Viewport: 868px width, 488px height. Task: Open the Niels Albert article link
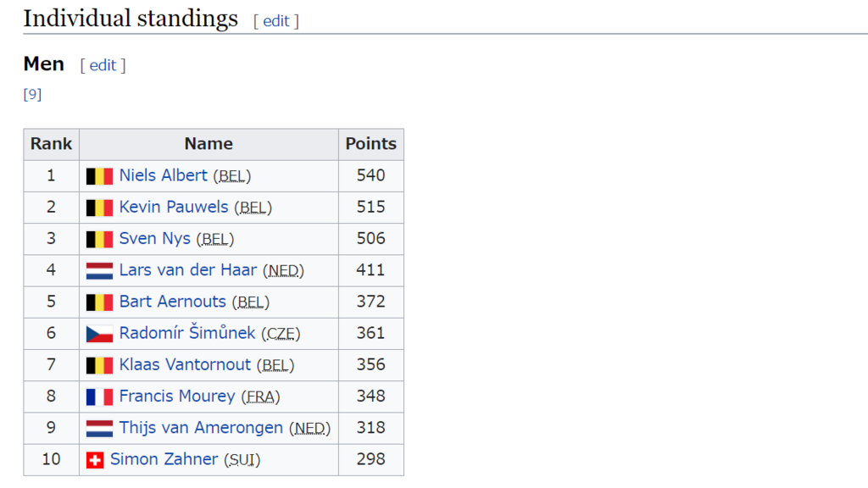(164, 175)
